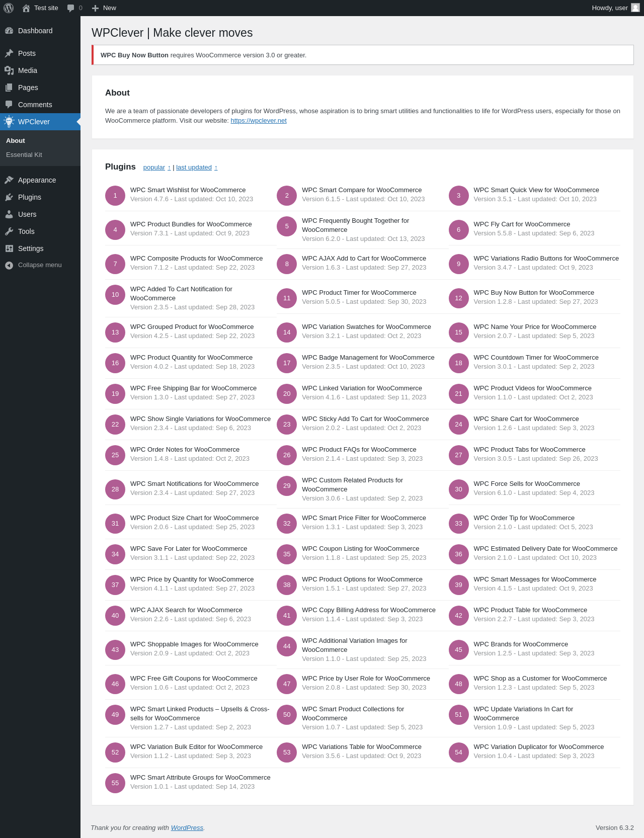Open the WordPress footer link

tap(187, 827)
